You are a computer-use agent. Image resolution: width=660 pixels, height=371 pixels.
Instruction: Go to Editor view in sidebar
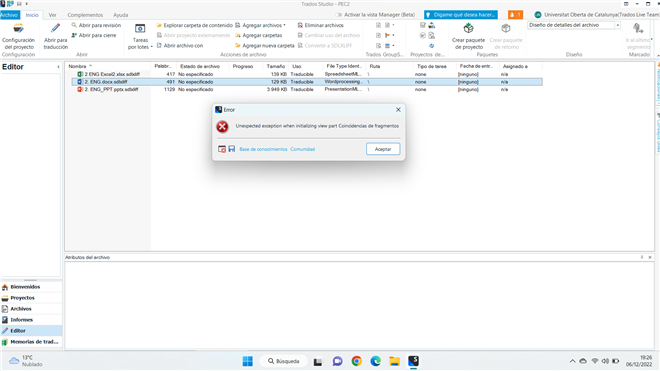31,331
